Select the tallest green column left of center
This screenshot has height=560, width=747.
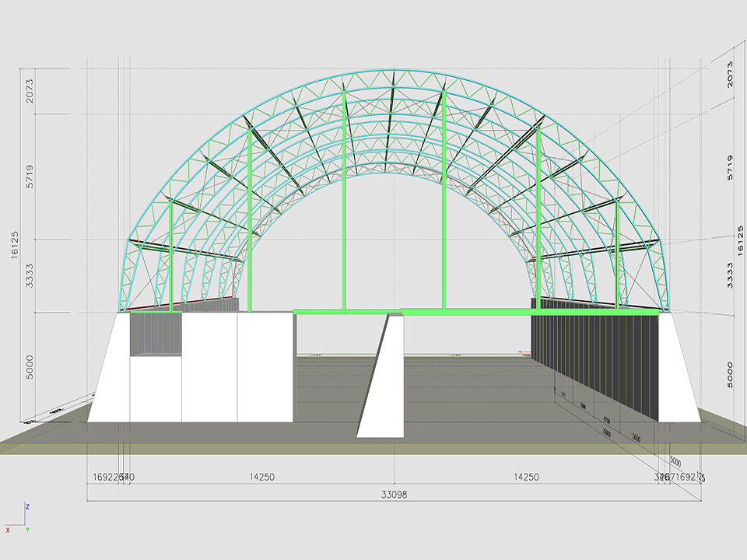point(344,202)
